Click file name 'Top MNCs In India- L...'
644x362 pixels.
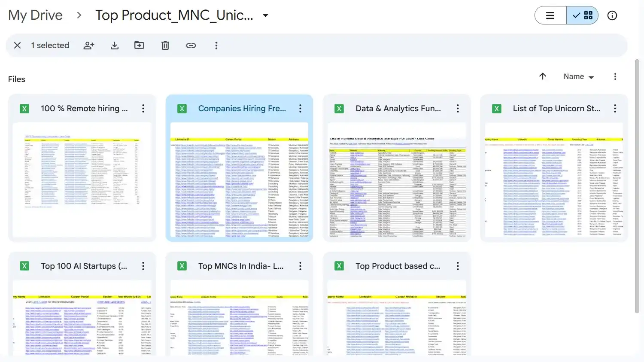tap(241, 266)
